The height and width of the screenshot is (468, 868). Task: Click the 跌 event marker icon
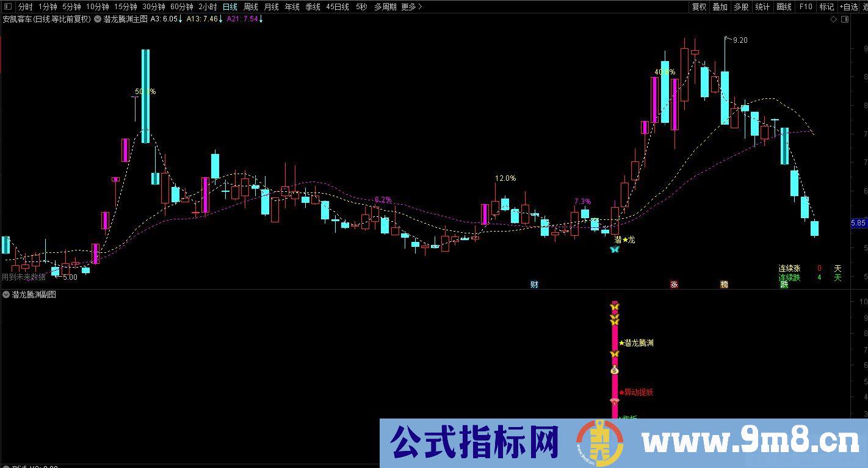[784, 284]
